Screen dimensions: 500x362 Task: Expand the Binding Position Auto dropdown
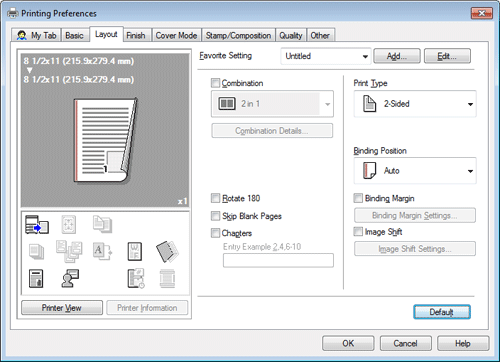[x=415, y=171]
